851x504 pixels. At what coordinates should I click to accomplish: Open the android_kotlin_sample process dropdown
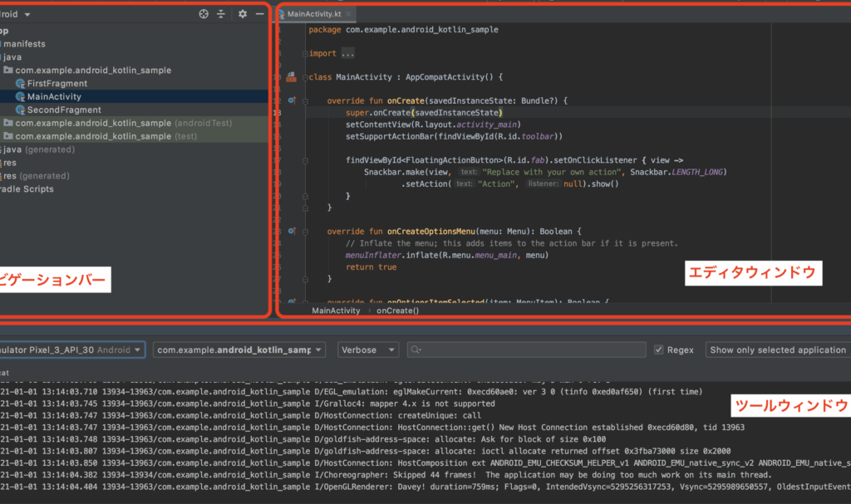click(239, 350)
